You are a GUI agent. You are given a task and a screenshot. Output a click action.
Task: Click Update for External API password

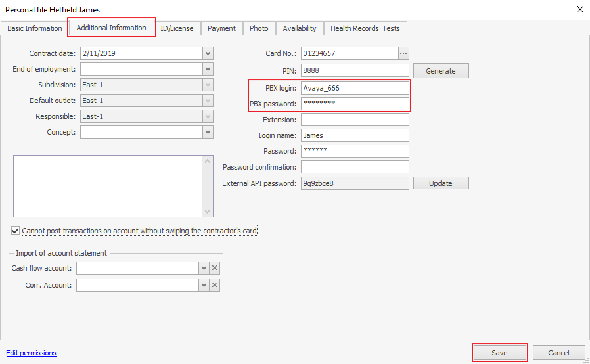coord(440,183)
